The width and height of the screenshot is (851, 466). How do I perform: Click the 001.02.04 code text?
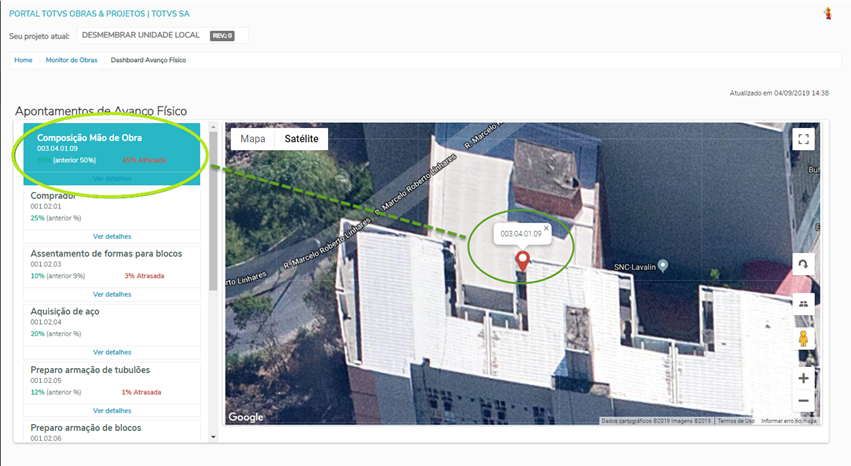pos(46,322)
